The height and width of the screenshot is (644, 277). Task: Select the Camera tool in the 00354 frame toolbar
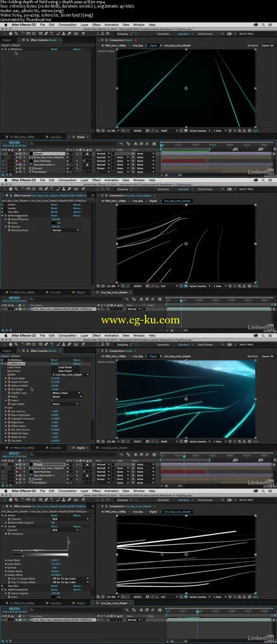(x=28, y=499)
